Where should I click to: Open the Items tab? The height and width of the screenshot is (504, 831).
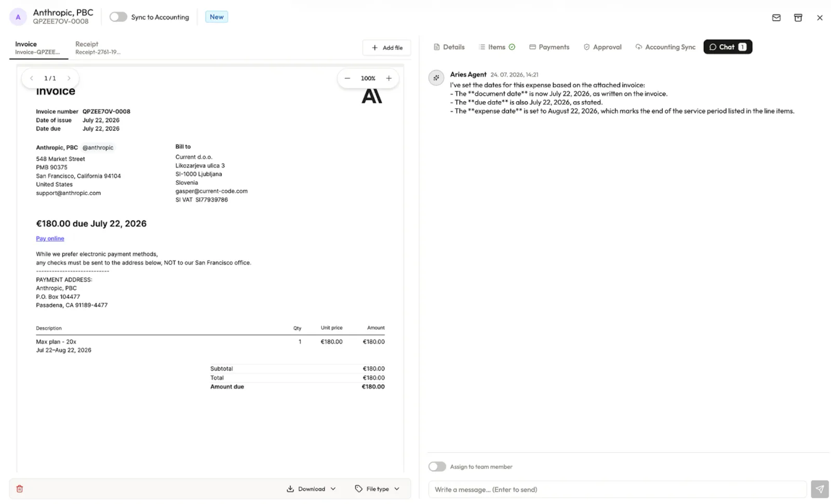(497, 47)
